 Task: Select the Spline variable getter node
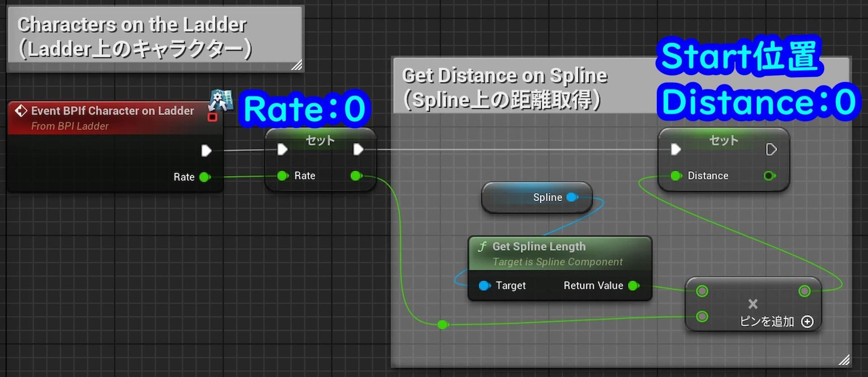tap(537, 198)
